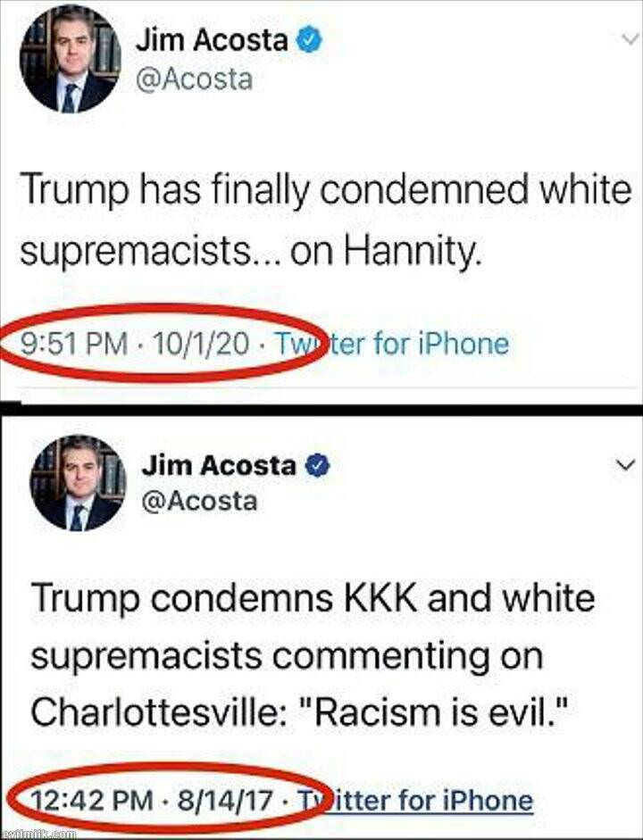Click the 9:51 PM timestamp
The width and height of the screenshot is (643, 840).
coord(74,344)
